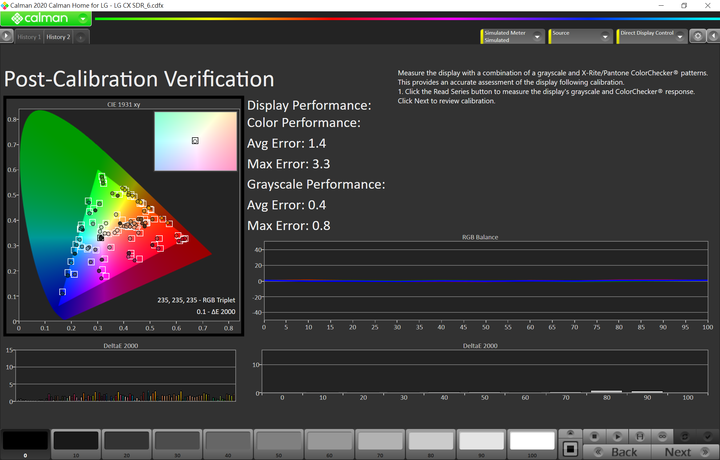Click the Post-Calibration Verification heading

[139, 79]
